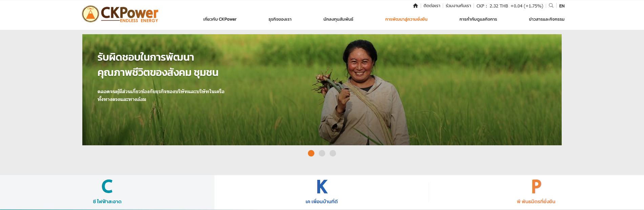The width and height of the screenshot is (644, 210).
Task: Switch language to EN
Action: tap(562, 6)
